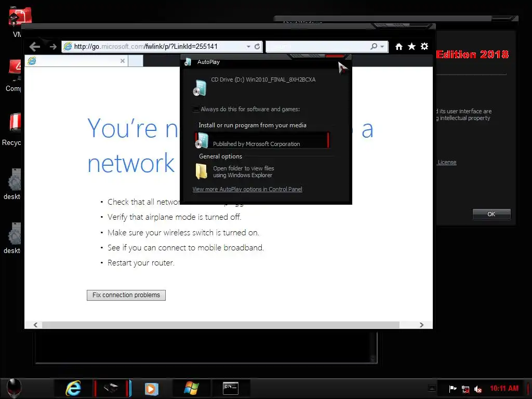
Task: Click Fix connection problems button
Action: pos(126,295)
